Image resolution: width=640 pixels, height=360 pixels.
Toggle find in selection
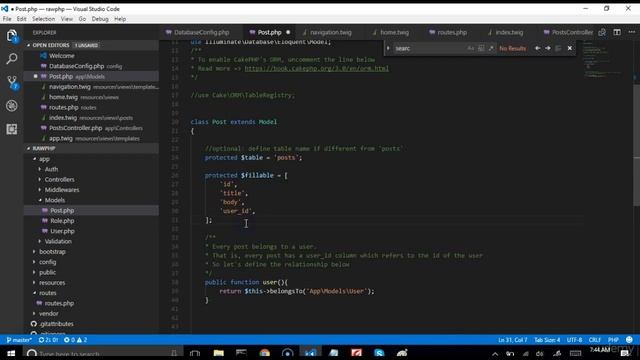point(558,48)
